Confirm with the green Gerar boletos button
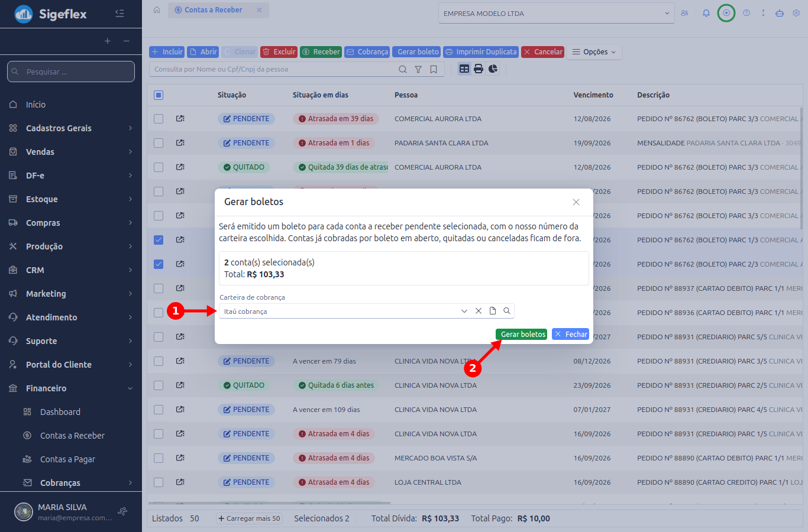 pyautogui.click(x=522, y=335)
